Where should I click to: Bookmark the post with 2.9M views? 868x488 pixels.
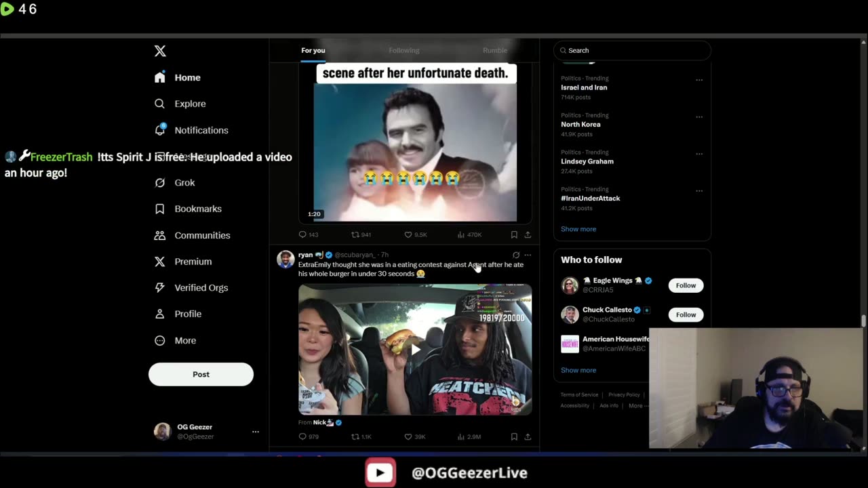(514, 436)
